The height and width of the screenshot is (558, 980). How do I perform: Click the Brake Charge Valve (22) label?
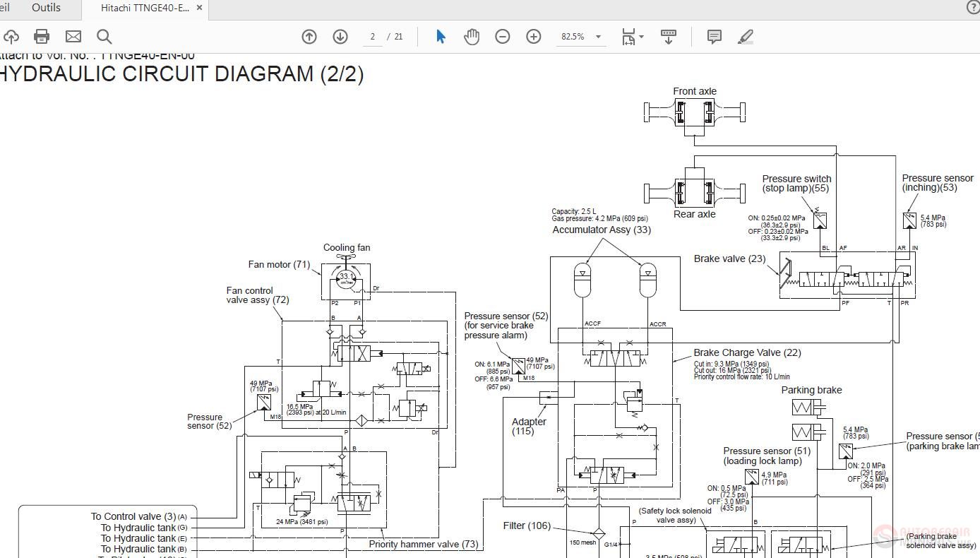[x=747, y=352]
